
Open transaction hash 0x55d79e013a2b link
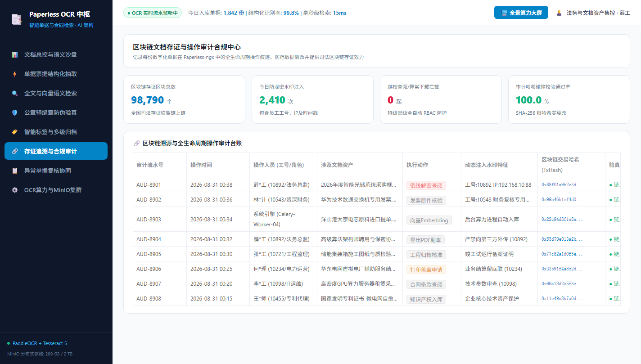562,239
